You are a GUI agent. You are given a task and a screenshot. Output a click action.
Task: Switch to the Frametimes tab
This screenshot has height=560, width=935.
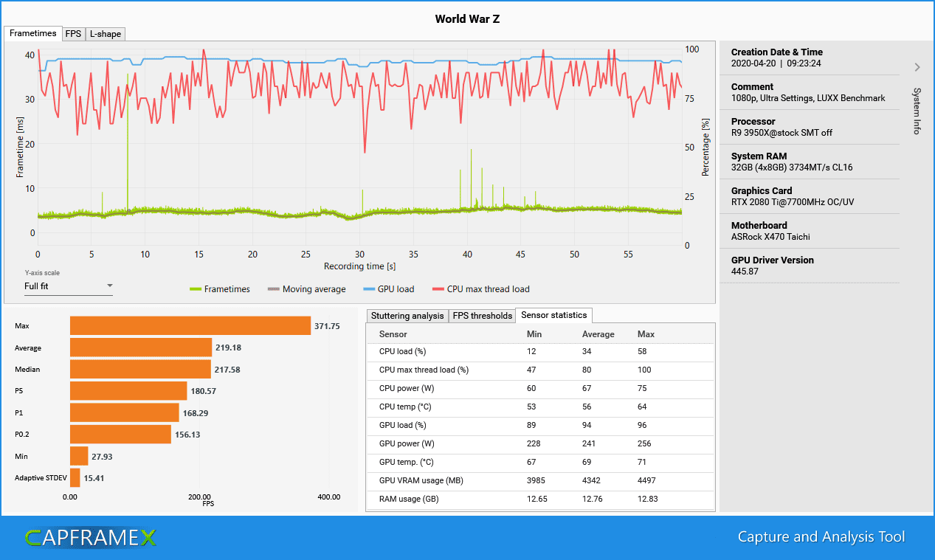click(x=33, y=33)
